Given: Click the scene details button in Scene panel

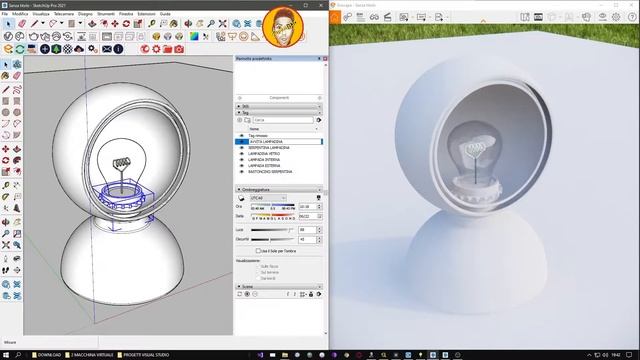Looking at the screenshot, I should [x=318, y=294].
